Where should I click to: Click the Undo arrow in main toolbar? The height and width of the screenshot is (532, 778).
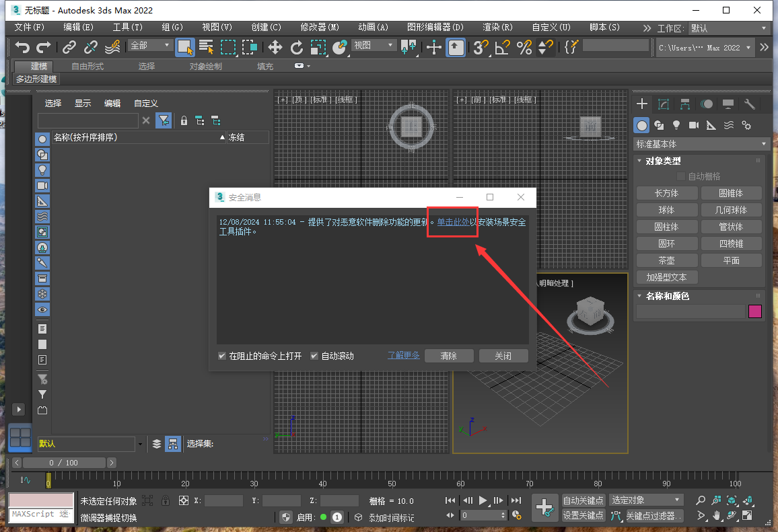click(22, 48)
